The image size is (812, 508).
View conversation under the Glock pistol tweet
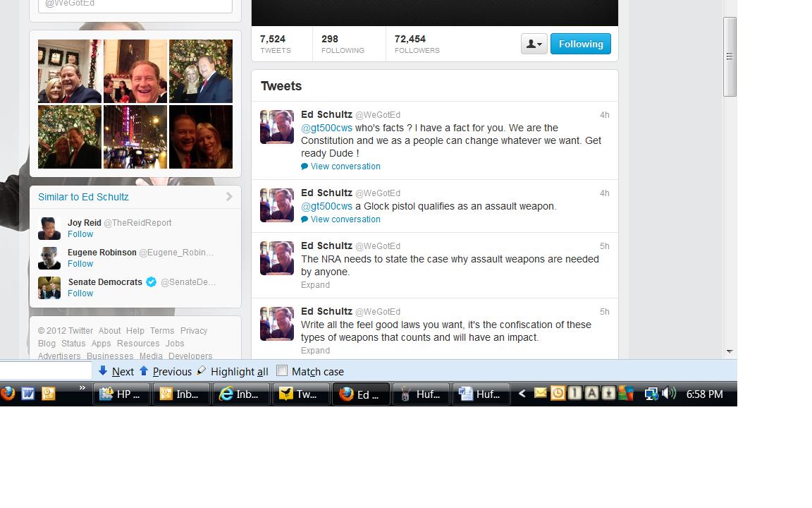click(345, 219)
